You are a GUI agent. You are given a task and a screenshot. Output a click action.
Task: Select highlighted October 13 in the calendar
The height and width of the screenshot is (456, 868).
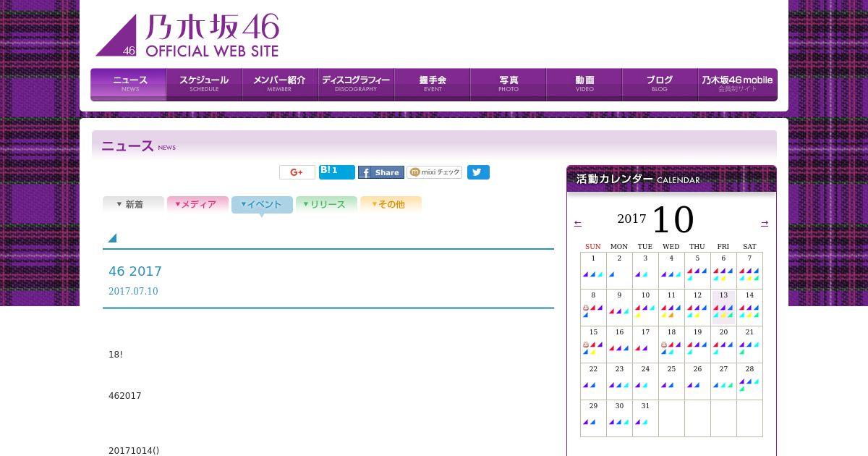[x=723, y=307]
